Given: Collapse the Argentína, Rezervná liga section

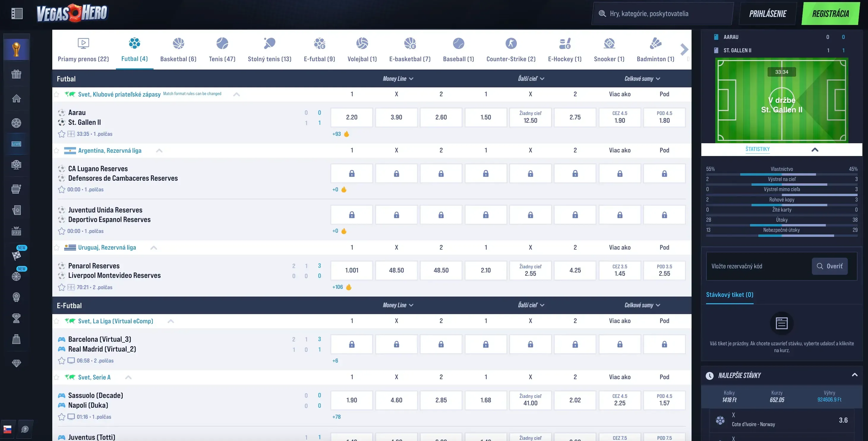Looking at the screenshot, I should pos(159,150).
